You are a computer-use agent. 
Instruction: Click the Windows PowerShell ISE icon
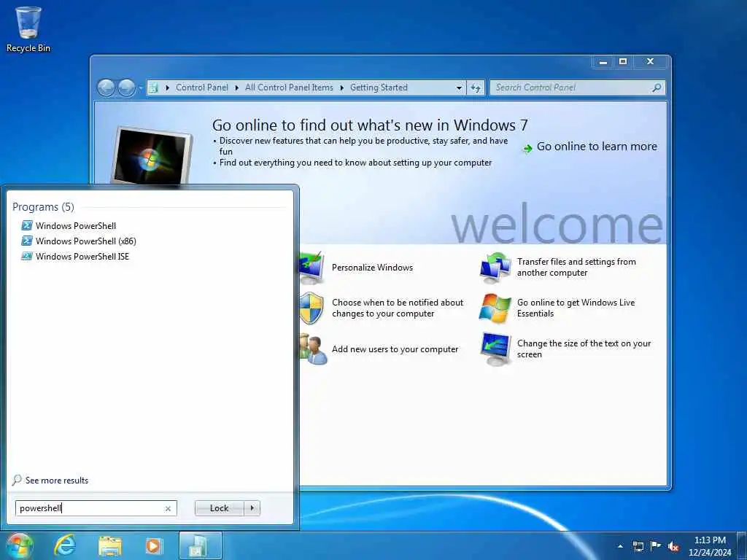(x=27, y=256)
